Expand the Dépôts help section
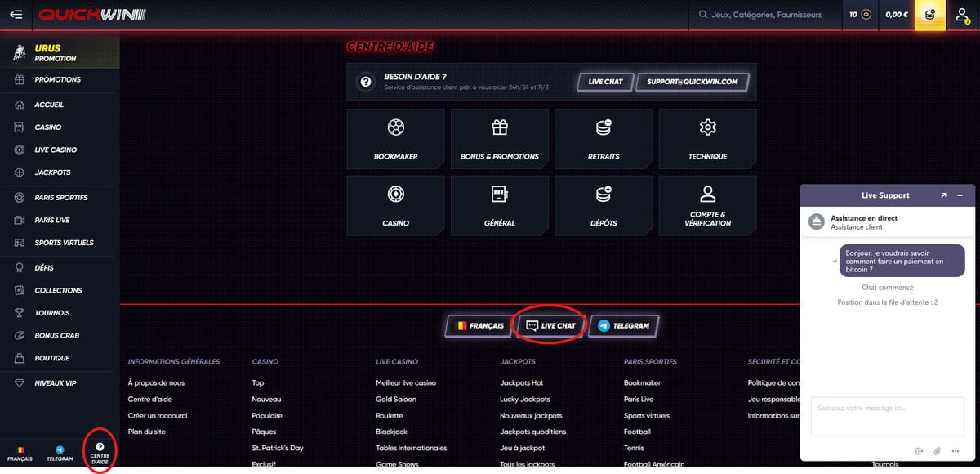 [x=604, y=195]
